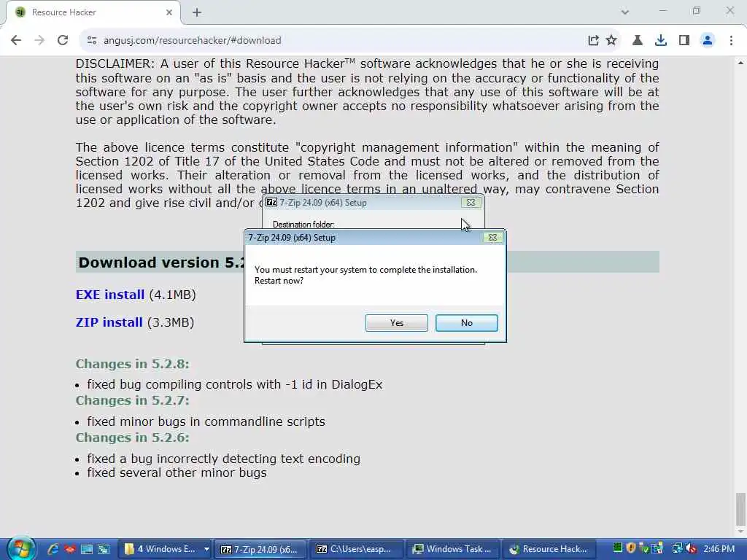Click the volume tray icon
The height and width of the screenshot is (560, 747).
691,548
